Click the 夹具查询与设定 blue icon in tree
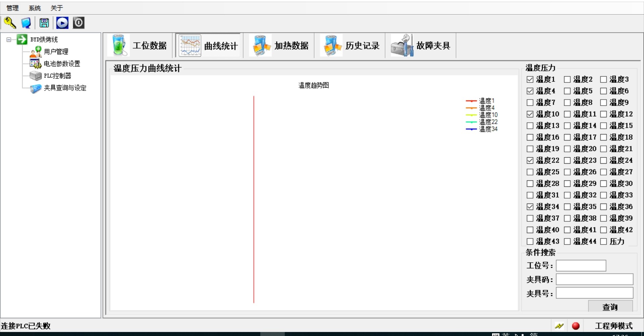The image size is (644, 336). point(36,88)
